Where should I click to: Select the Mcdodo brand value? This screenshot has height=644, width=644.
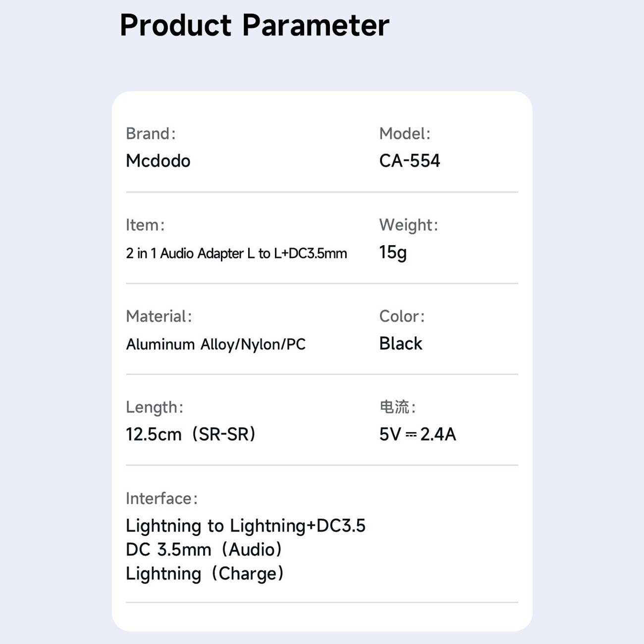coord(158,161)
